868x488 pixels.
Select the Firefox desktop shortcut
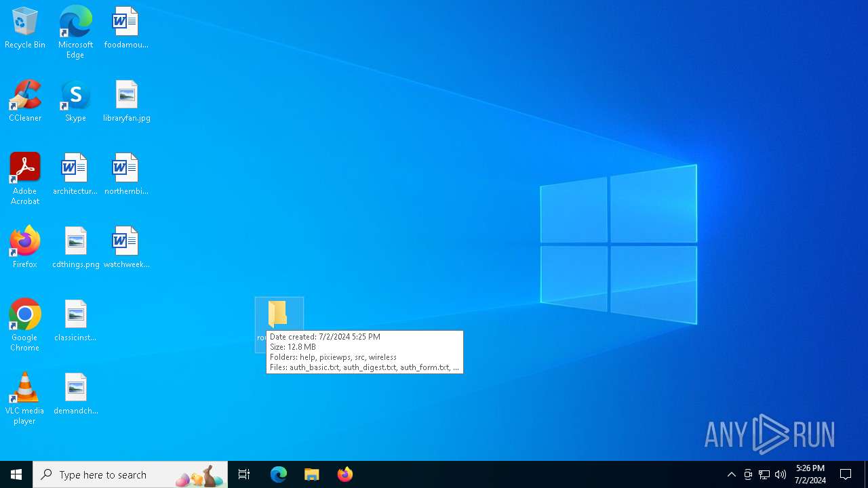pos(25,247)
